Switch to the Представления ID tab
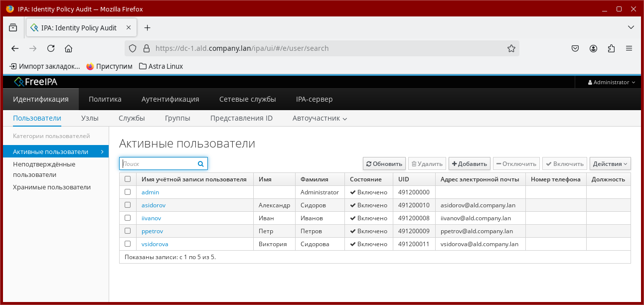The image size is (644, 305). [x=241, y=118]
